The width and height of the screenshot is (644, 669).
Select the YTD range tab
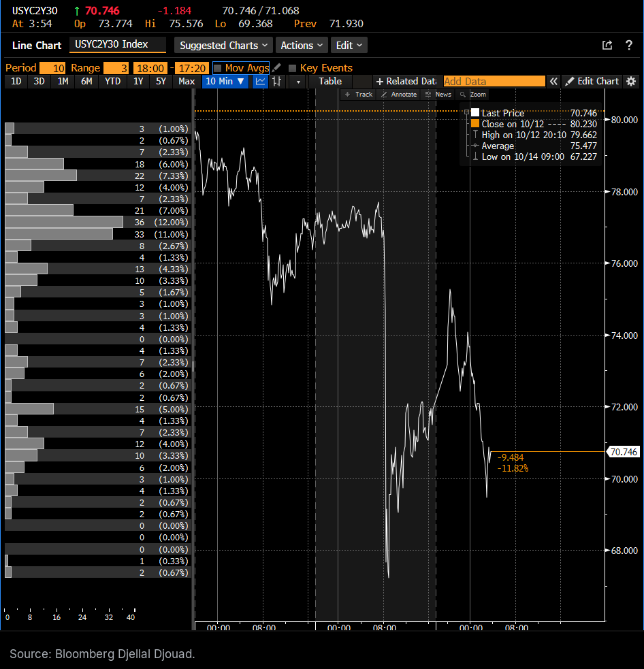coord(113,81)
